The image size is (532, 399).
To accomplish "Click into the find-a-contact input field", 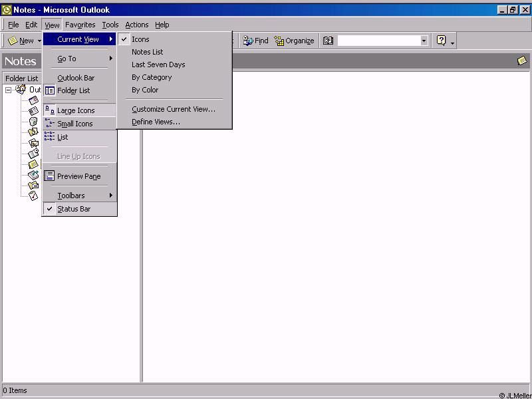I will (379, 41).
